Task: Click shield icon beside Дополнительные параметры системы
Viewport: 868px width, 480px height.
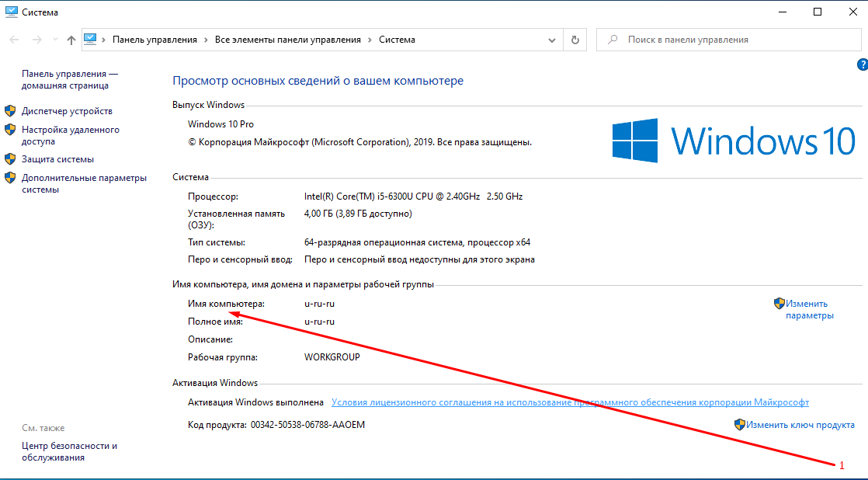Action: [10, 178]
